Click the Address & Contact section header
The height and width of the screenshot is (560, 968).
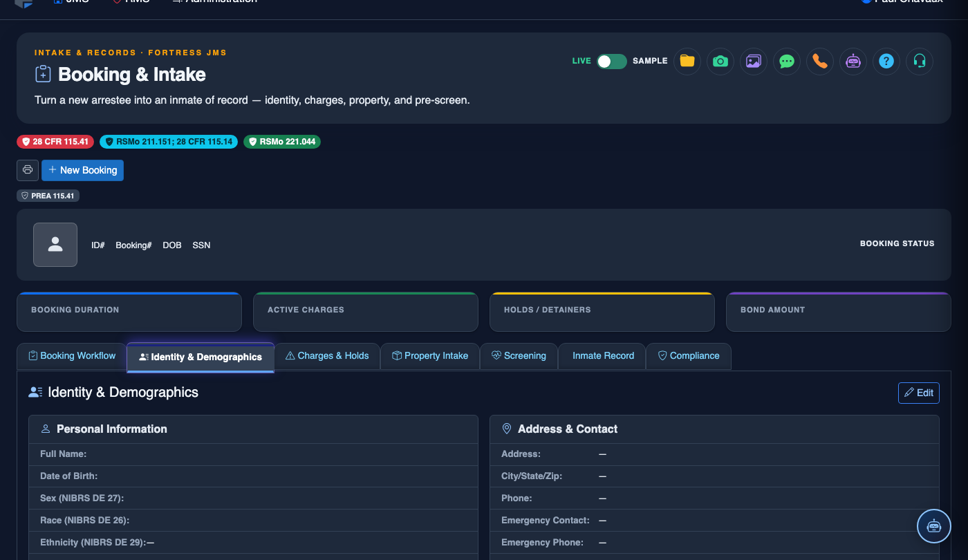click(714, 429)
